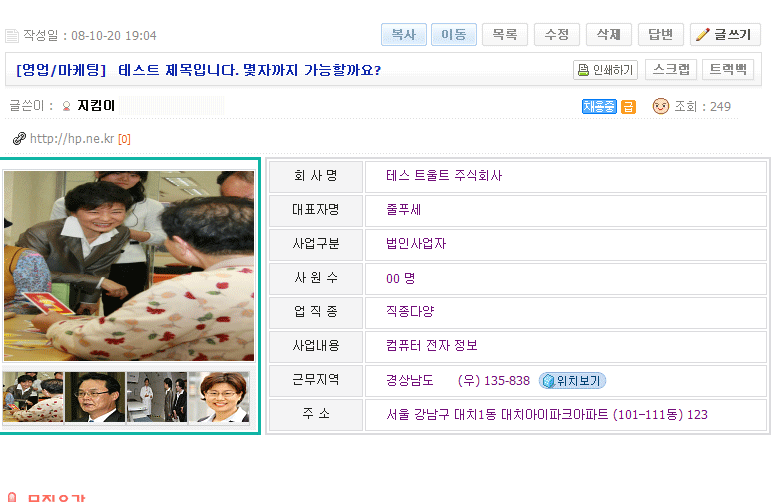This screenshot has width=779, height=502.
Task: Click the 트랙백 trackback button
Action: (x=728, y=69)
